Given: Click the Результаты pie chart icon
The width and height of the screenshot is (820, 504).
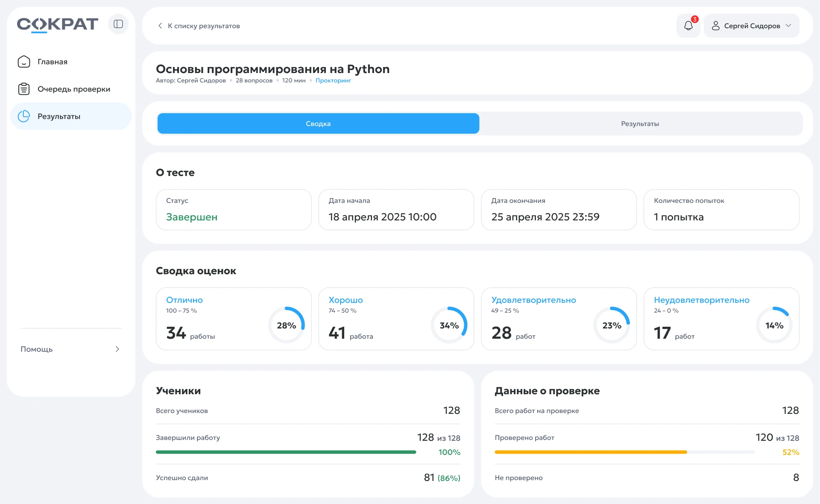Looking at the screenshot, I should 24,116.
